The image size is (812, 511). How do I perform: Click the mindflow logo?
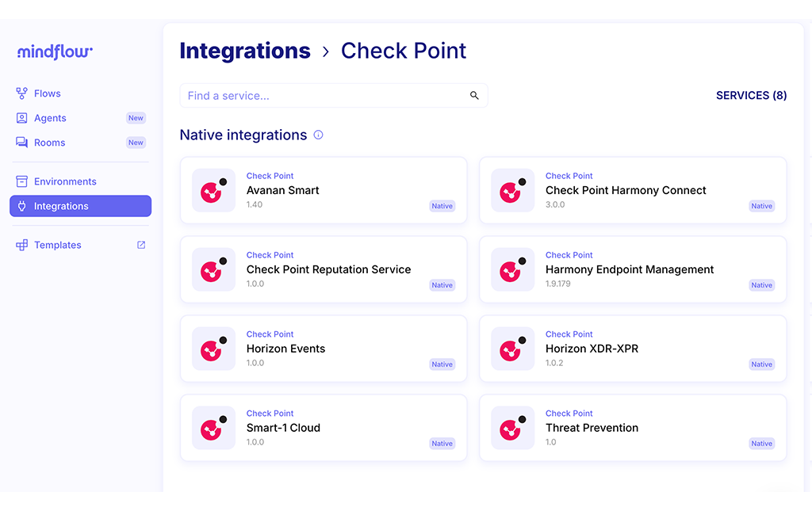pyautogui.click(x=55, y=51)
